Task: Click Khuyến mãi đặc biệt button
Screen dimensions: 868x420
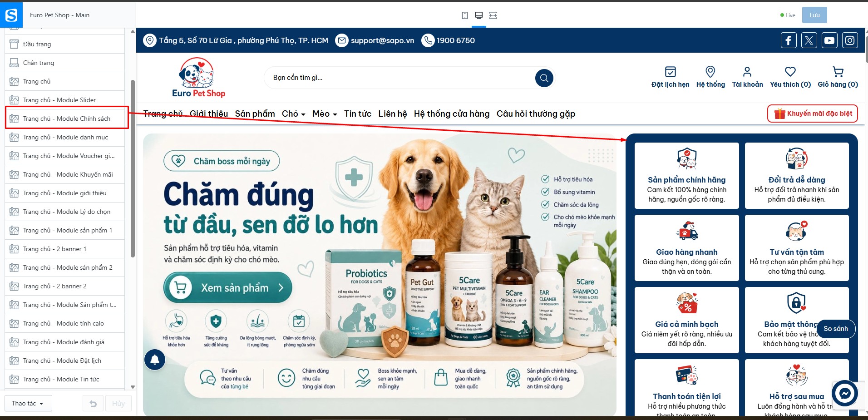Action: [813, 114]
